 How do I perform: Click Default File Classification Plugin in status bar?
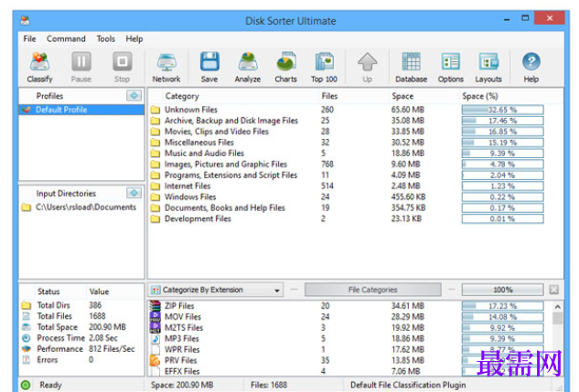tap(408, 385)
